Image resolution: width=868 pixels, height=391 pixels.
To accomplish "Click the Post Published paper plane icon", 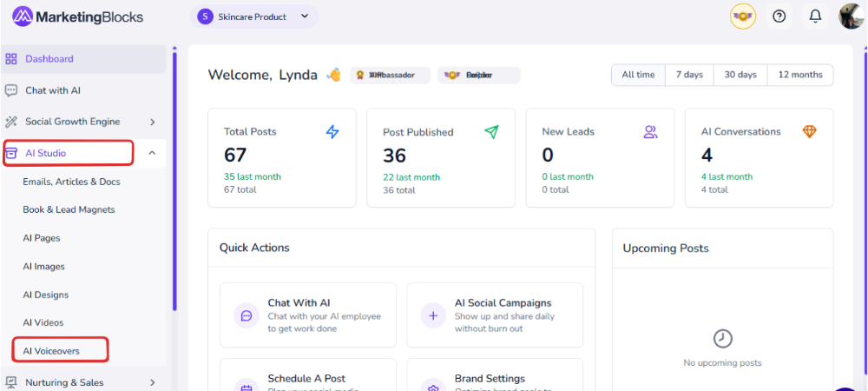I will point(491,132).
